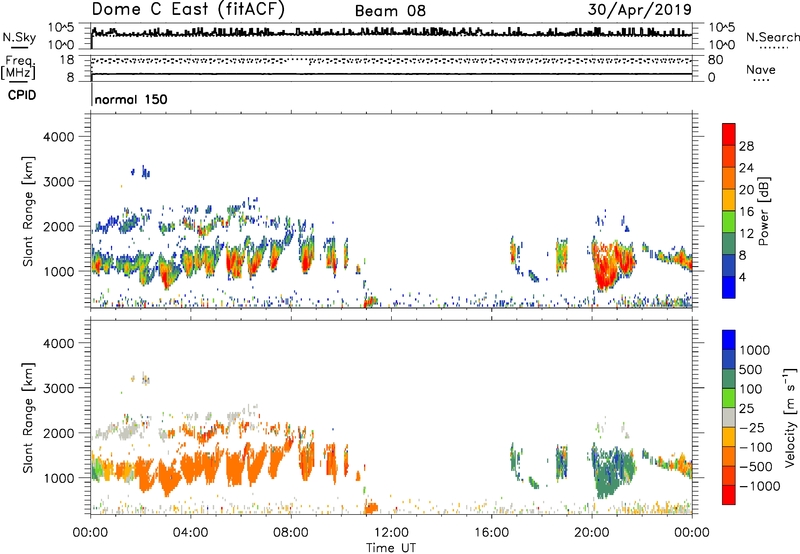Click the 'normal 150' text

tap(131, 99)
